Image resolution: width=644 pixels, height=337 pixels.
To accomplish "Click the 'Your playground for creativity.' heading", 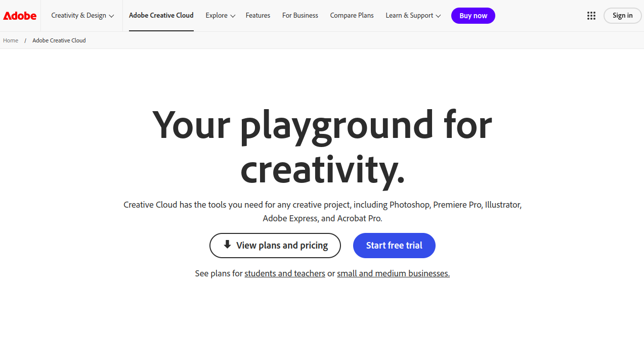I will pyautogui.click(x=322, y=147).
